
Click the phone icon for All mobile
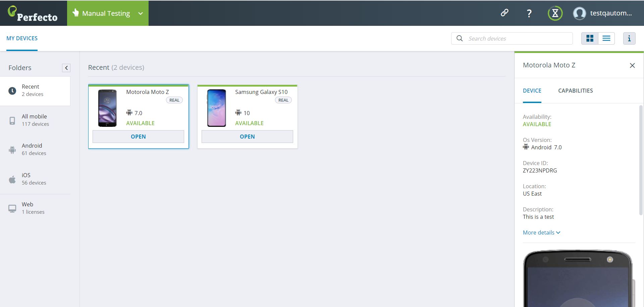point(12,121)
